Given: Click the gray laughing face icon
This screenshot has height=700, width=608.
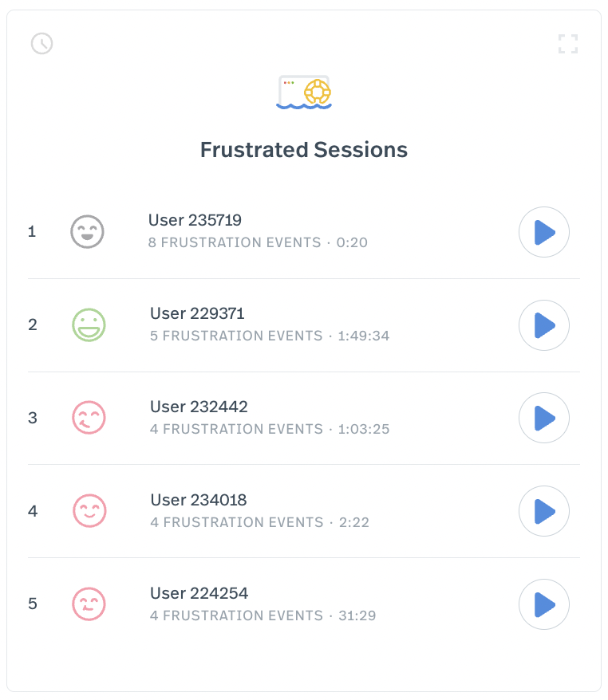Looking at the screenshot, I should 87,232.
